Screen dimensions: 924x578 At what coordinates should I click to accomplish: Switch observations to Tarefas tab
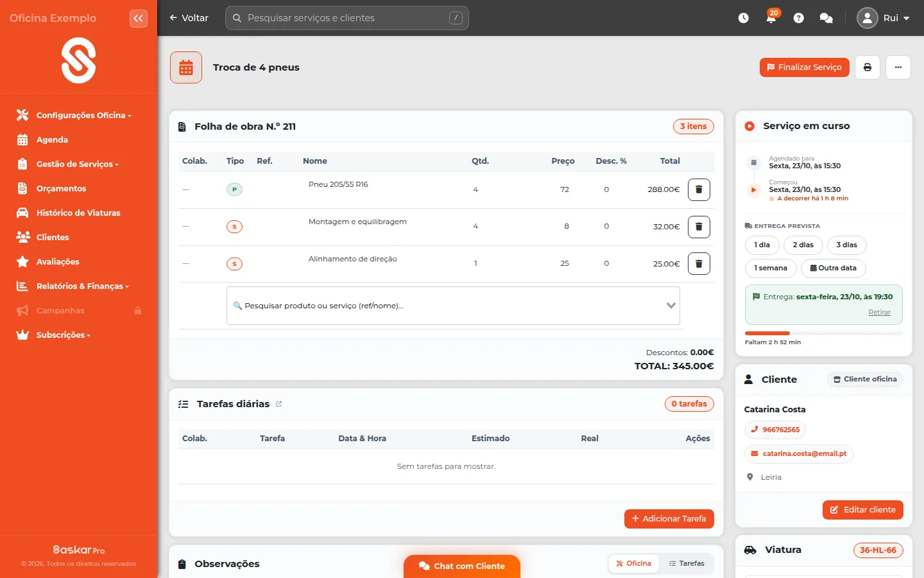[687, 564]
